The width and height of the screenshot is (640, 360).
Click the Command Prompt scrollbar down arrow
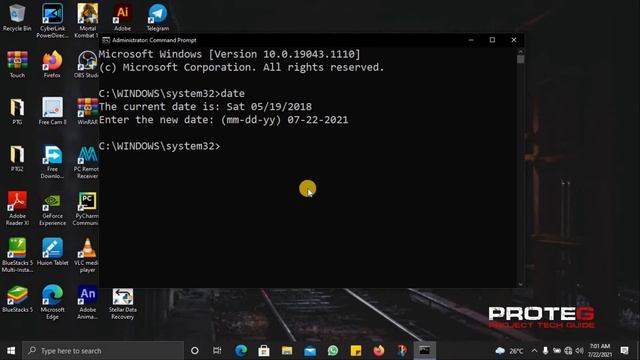pyautogui.click(x=520, y=284)
